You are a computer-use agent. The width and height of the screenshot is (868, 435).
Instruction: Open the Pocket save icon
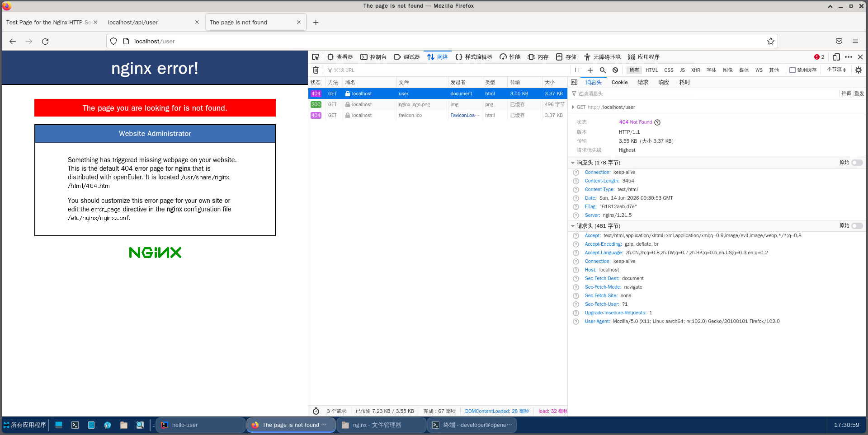tap(839, 41)
